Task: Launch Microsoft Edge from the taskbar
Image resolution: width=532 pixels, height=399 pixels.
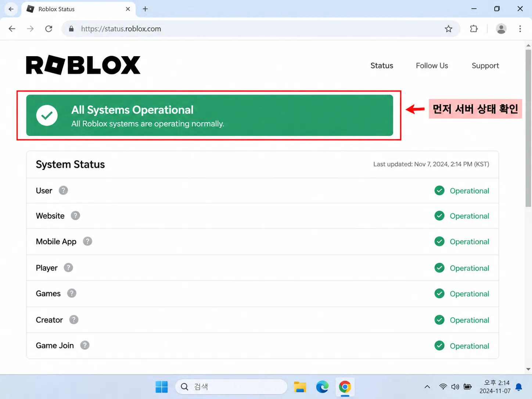Action: click(322, 387)
